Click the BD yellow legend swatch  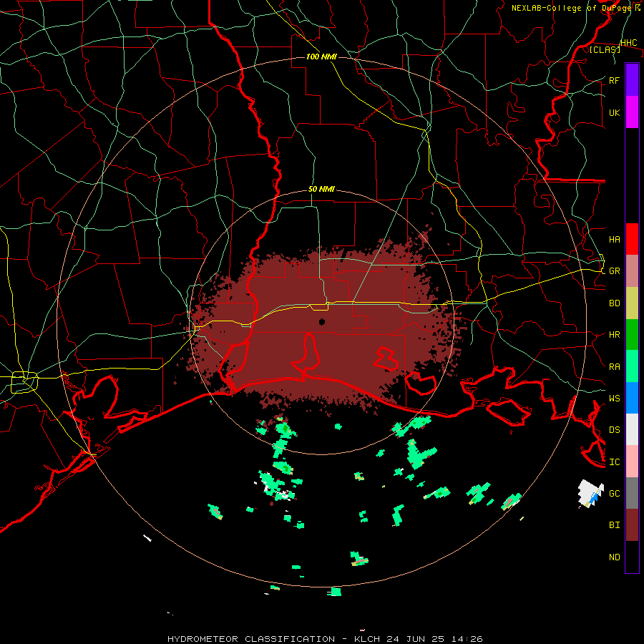[x=632, y=303]
